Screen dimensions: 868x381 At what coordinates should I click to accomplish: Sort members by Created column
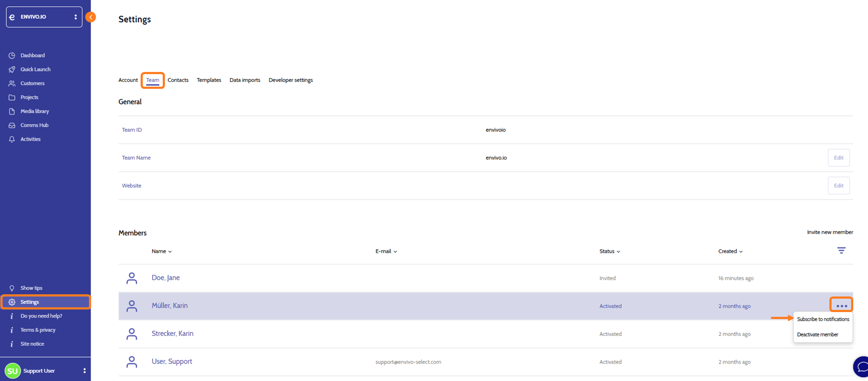[x=730, y=251]
